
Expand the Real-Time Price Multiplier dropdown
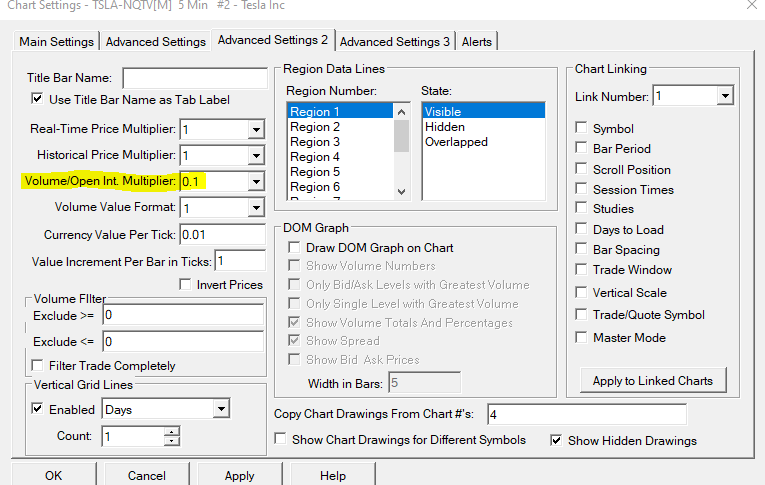pos(256,130)
